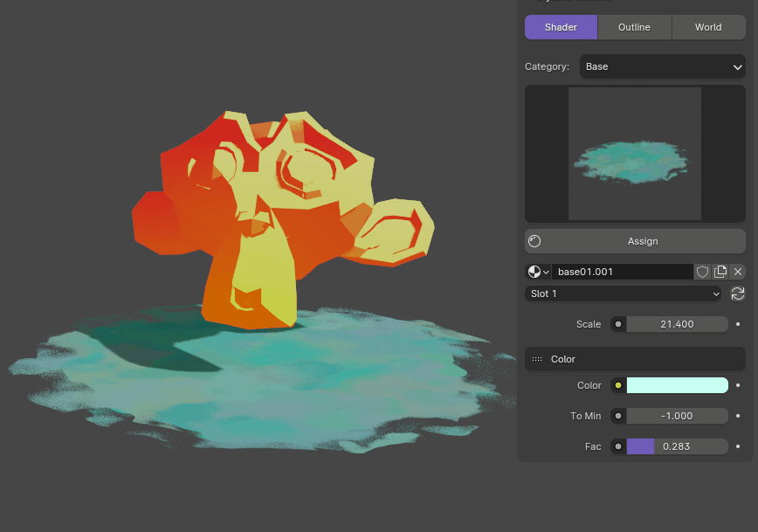Unlink base01.001 material with X icon
Image resolution: width=758 pixels, height=532 pixels.
[738, 272]
